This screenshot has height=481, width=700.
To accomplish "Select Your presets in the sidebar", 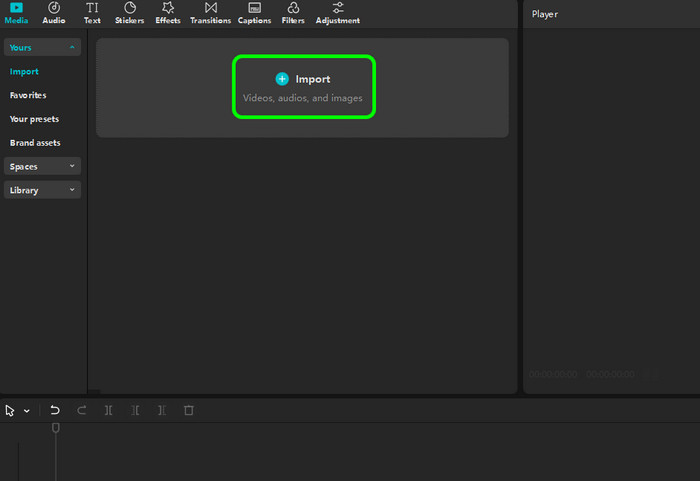I will click(34, 119).
